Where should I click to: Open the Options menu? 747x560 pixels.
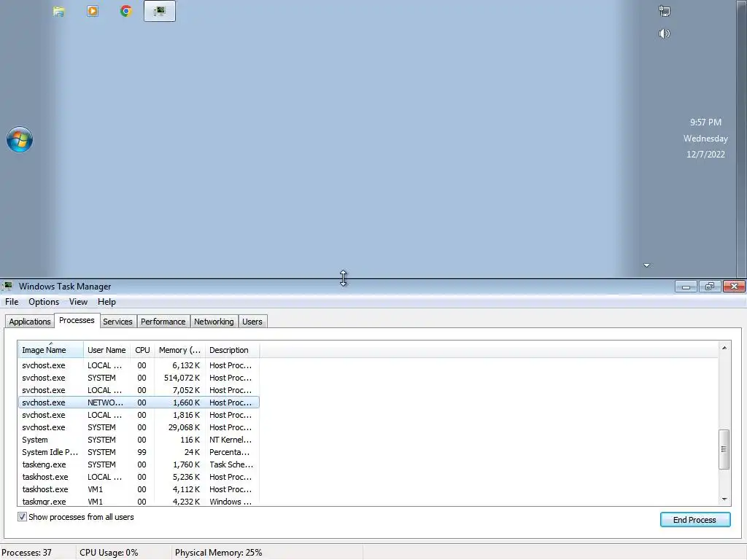click(44, 302)
